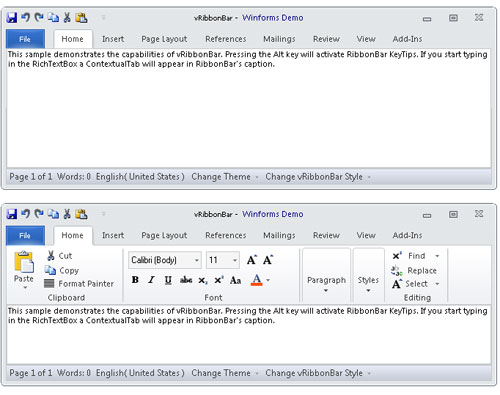Image resolution: width=500 pixels, height=395 pixels.
Task: Open font color dropdown arrow beside red A
Action: tap(268, 280)
